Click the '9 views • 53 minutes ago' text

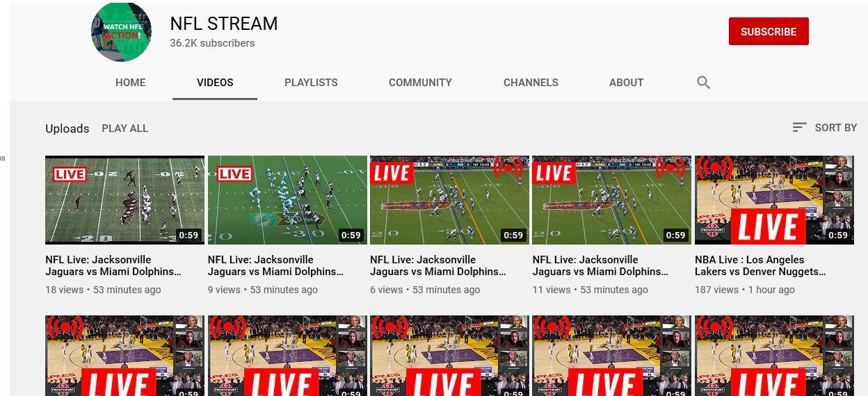coord(263,290)
